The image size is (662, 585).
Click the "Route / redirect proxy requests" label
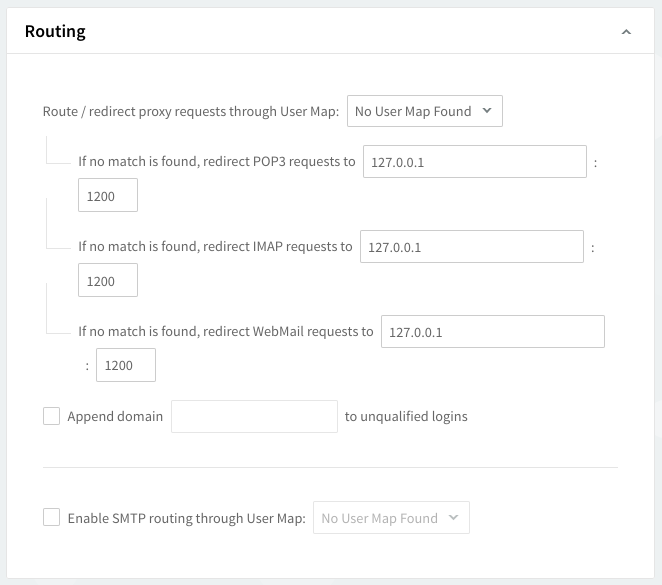click(190, 111)
